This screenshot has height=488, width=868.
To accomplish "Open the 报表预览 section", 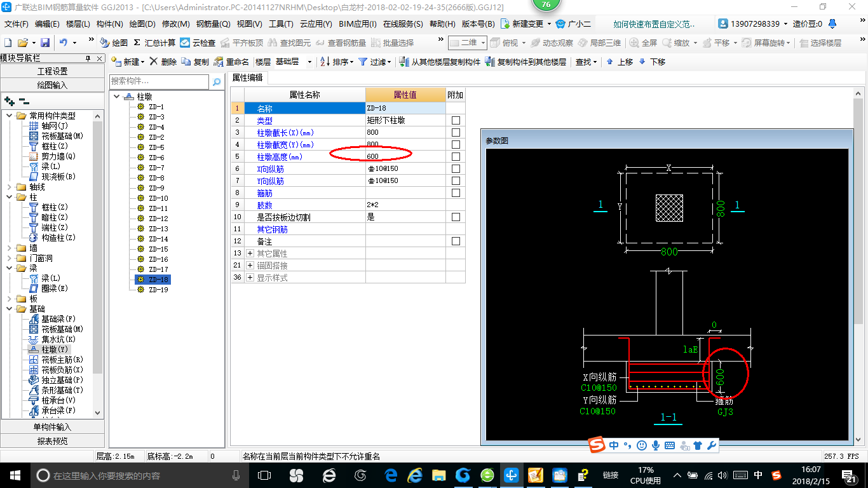I will click(52, 441).
